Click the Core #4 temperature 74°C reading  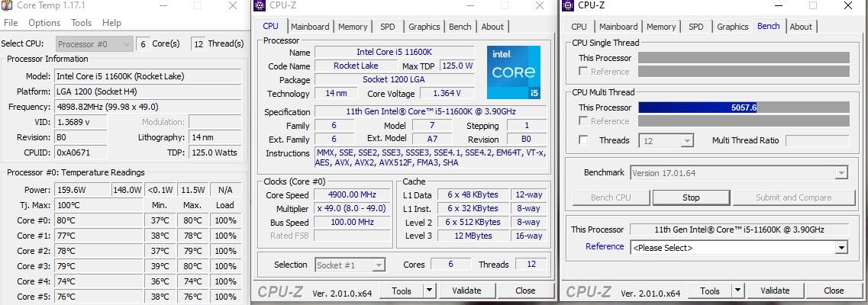(100, 281)
